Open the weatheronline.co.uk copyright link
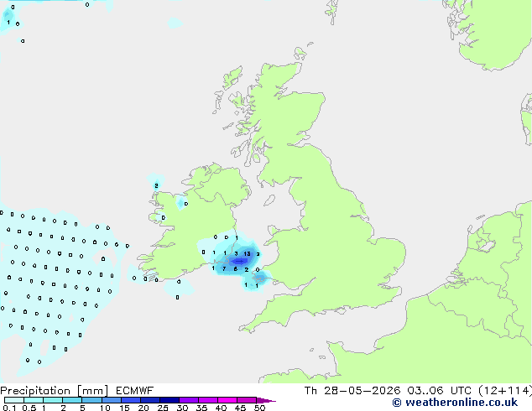This screenshot has height=411, width=532. pyautogui.click(x=455, y=403)
